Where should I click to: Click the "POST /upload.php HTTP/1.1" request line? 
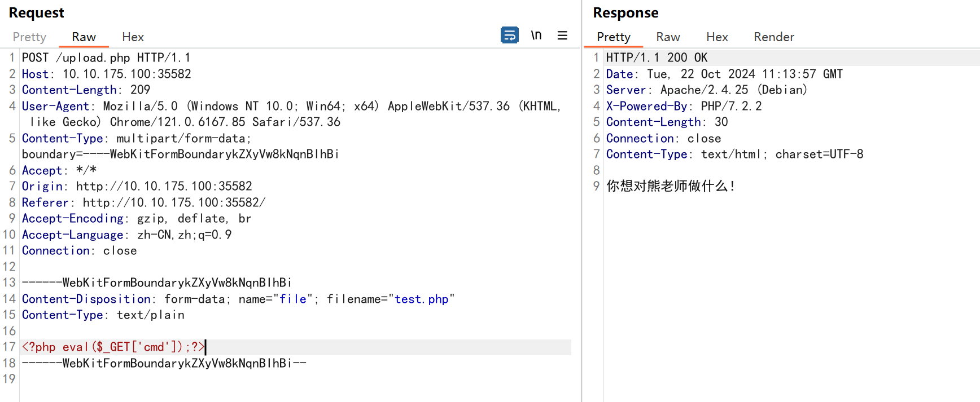(106, 58)
